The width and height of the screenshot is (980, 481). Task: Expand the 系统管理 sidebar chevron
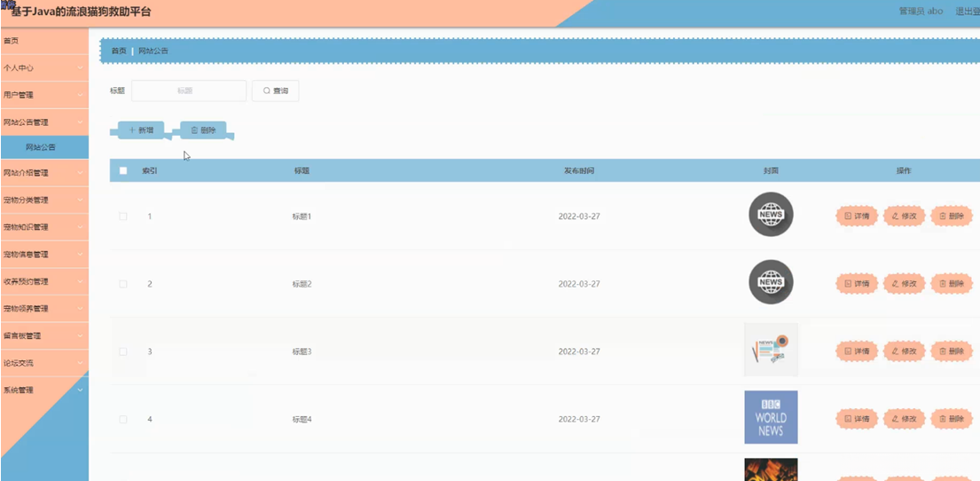coord(80,390)
